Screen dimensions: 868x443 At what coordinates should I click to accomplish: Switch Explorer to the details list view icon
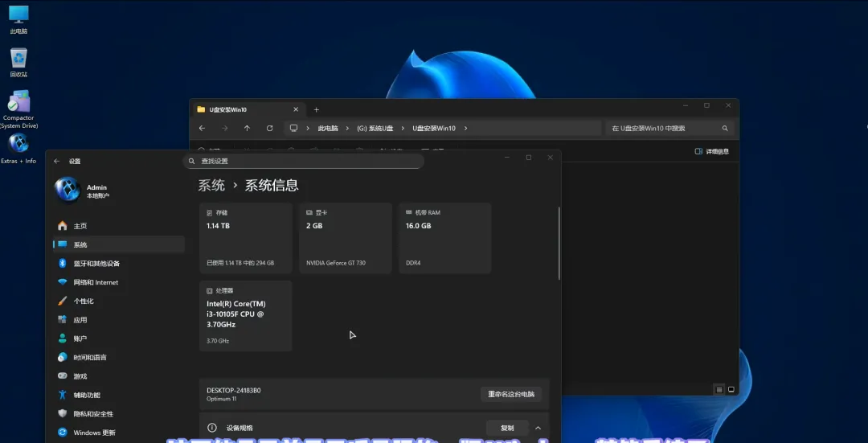click(719, 390)
